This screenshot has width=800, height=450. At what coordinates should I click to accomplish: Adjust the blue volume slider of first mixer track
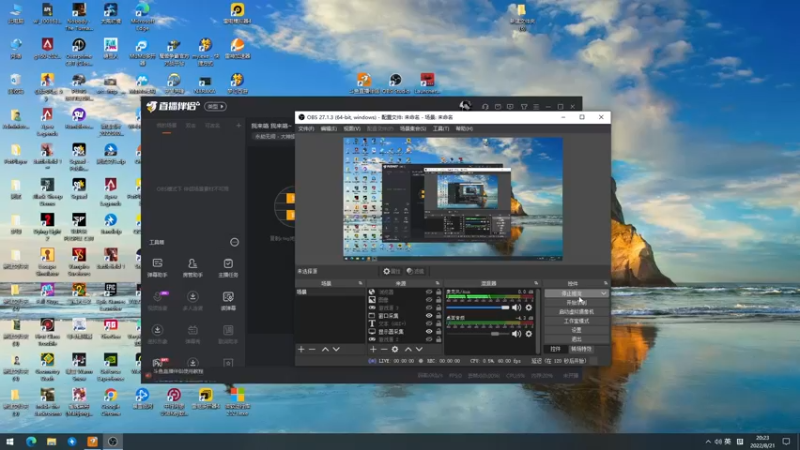pyautogui.click(x=478, y=308)
